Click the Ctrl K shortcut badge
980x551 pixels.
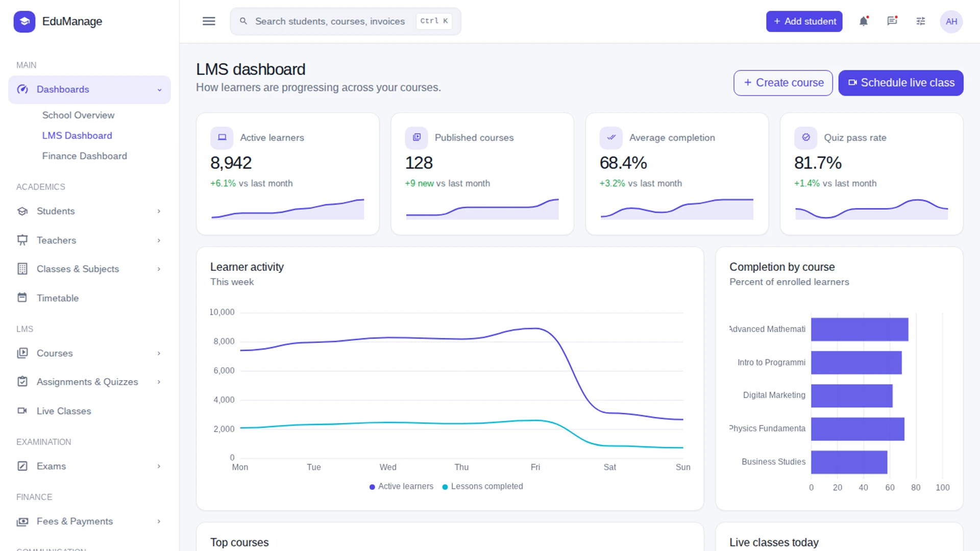tap(434, 21)
